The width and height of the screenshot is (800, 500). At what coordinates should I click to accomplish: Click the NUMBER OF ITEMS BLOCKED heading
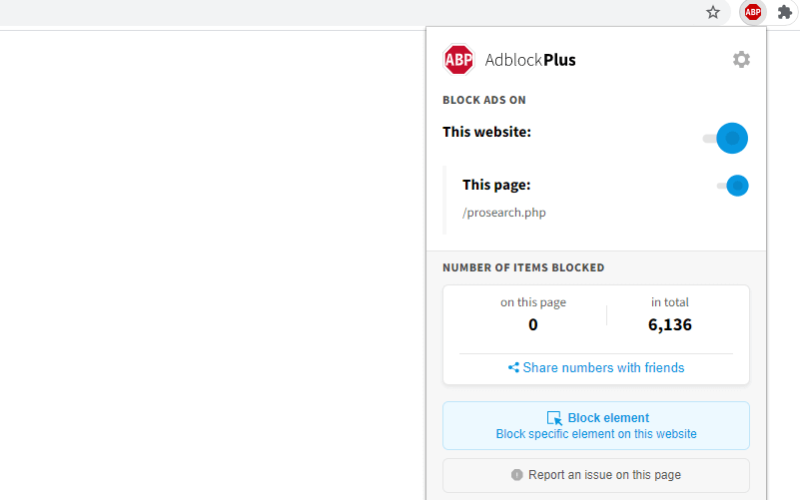[x=523, y=268]
